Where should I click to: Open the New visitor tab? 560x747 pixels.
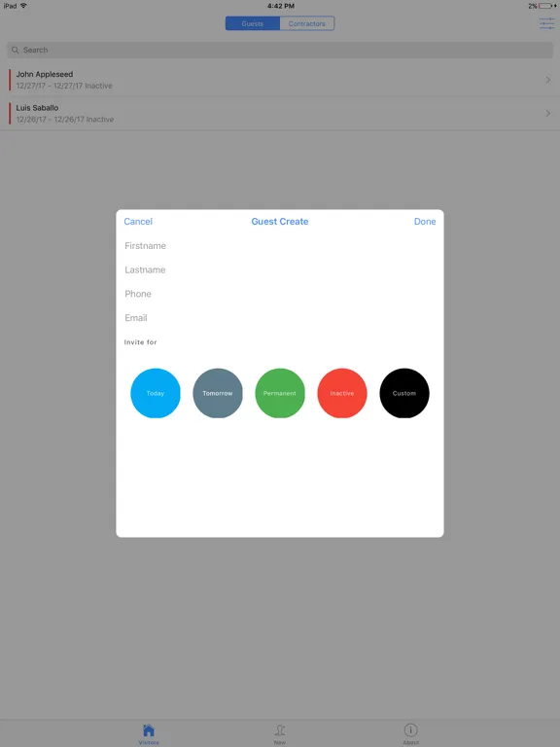280,733
